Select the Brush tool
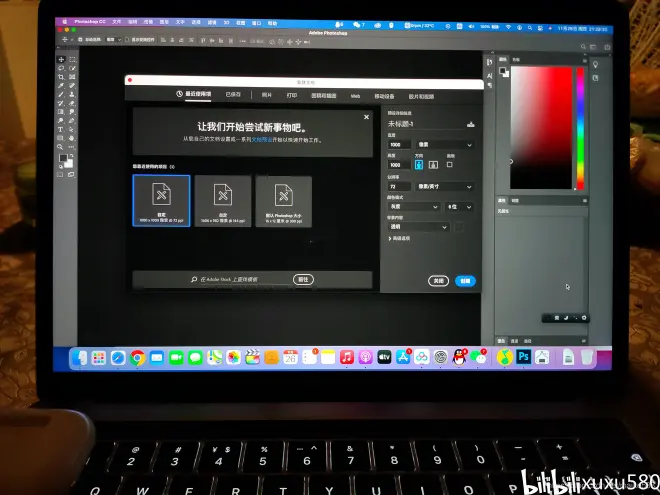660x495 pixels. click(61, 95)
